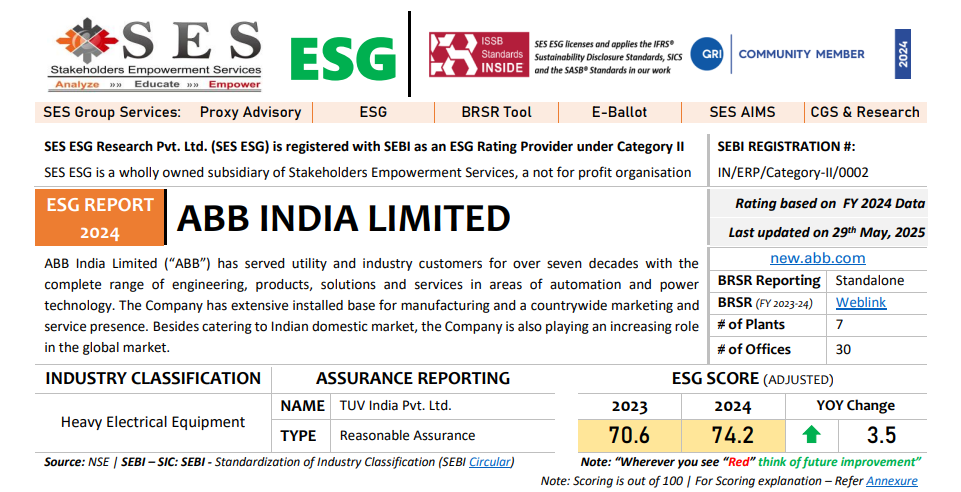Click the INDUSTRY CLASSIFICATION heading
961x492 pixels.
153,379
